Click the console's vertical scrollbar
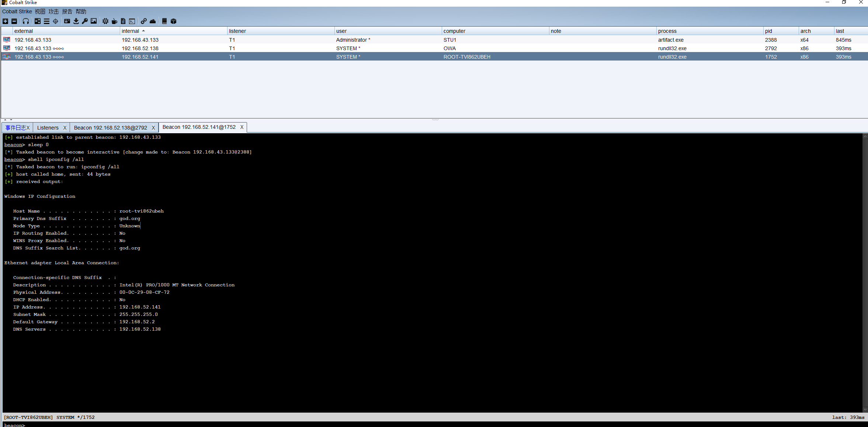The height and width of the screenshot is (427, 868). (865, 273)
